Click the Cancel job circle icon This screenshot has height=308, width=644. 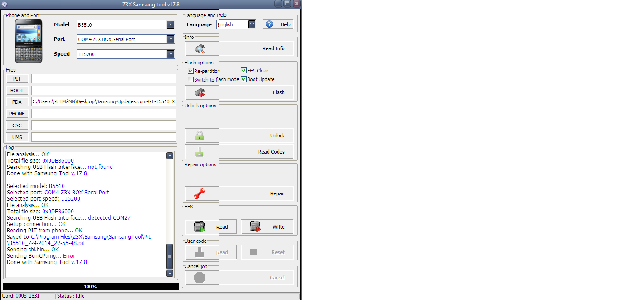(200, 278)
